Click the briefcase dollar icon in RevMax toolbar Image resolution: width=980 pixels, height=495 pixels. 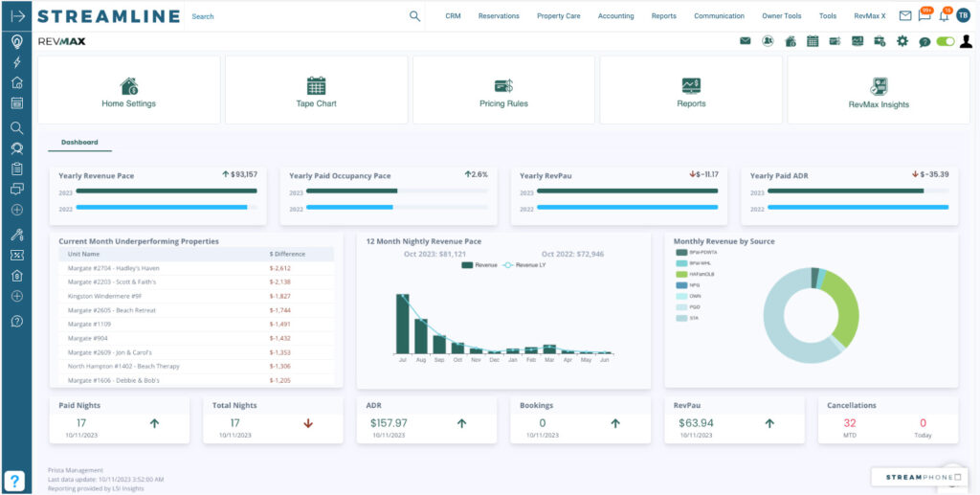tap(880, 41)
